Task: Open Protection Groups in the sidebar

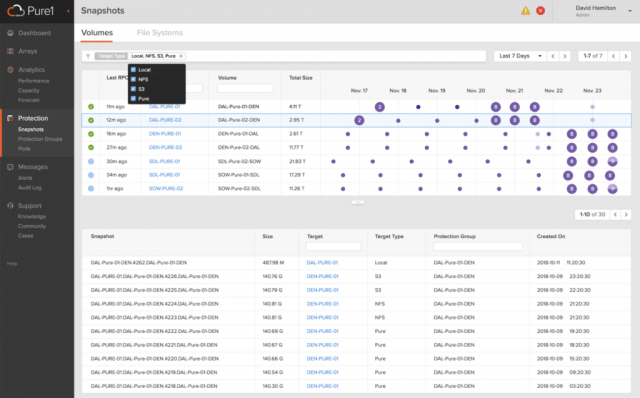Action: point(40,139)
